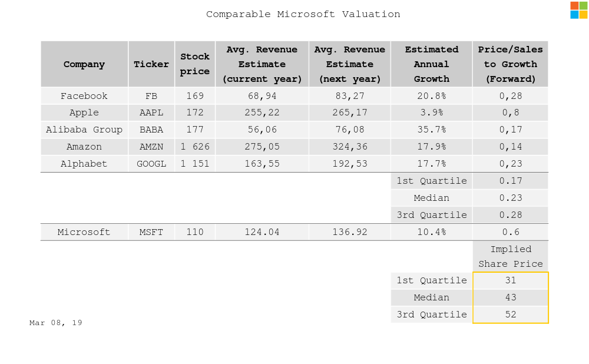Select the implied share price 31 cell
The width and height of the screenshot is (589, 364).
(x=510, y=281)
